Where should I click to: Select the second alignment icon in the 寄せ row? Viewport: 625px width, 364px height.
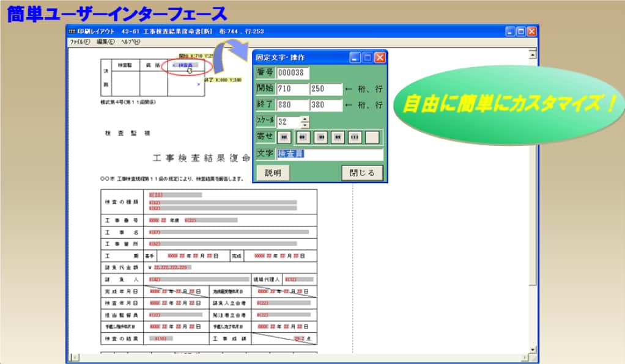click(x=303, y=136)
